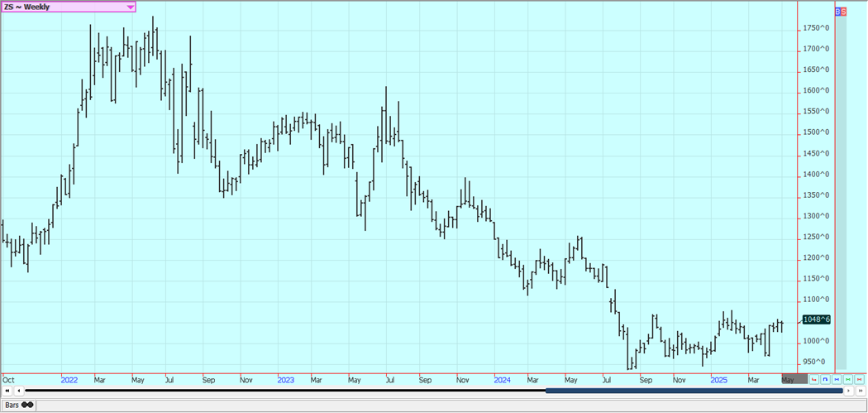Viewport: 868px width, 413px height.
Task: Click the green horizontal scale icon
Action: (x=848, y=379)
